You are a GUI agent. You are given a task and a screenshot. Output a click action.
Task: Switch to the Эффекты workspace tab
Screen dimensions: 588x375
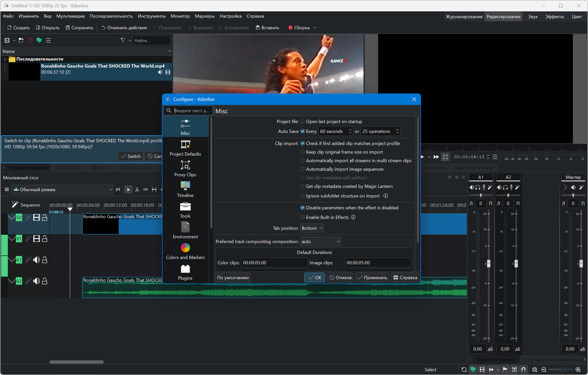(x=555, y=17)
